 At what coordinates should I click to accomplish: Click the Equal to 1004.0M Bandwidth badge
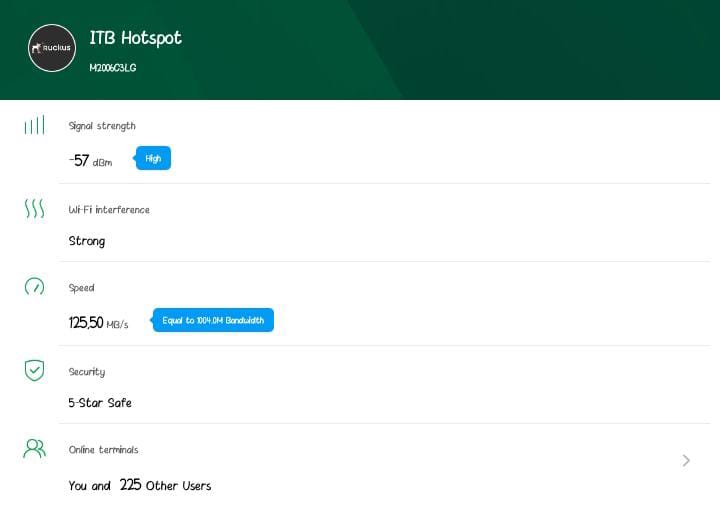coord(212,320)
